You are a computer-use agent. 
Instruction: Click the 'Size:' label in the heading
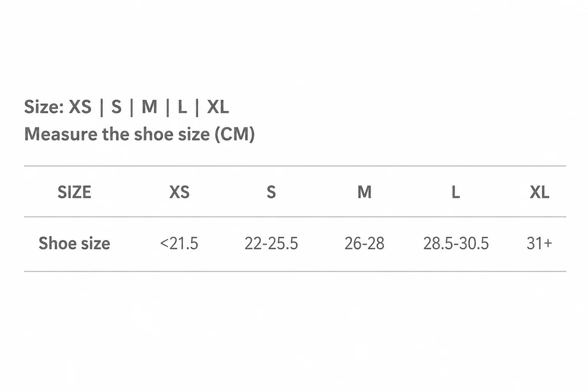click(44, 107)
